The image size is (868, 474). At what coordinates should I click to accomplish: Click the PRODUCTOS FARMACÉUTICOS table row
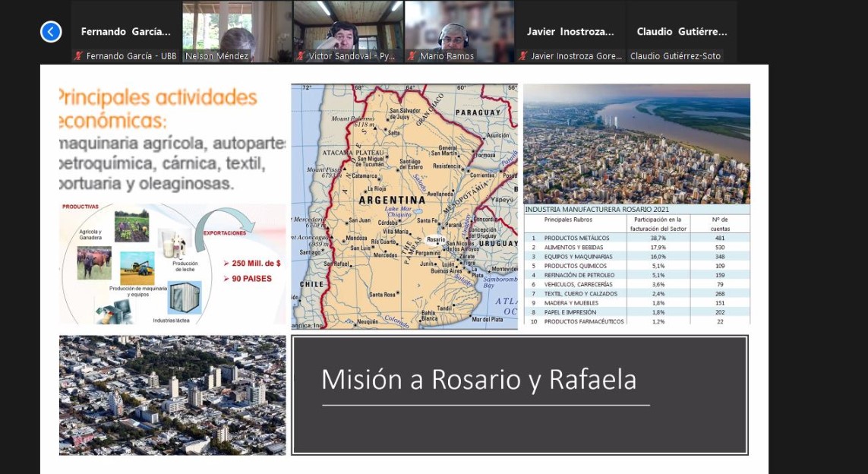click(636, 321)
